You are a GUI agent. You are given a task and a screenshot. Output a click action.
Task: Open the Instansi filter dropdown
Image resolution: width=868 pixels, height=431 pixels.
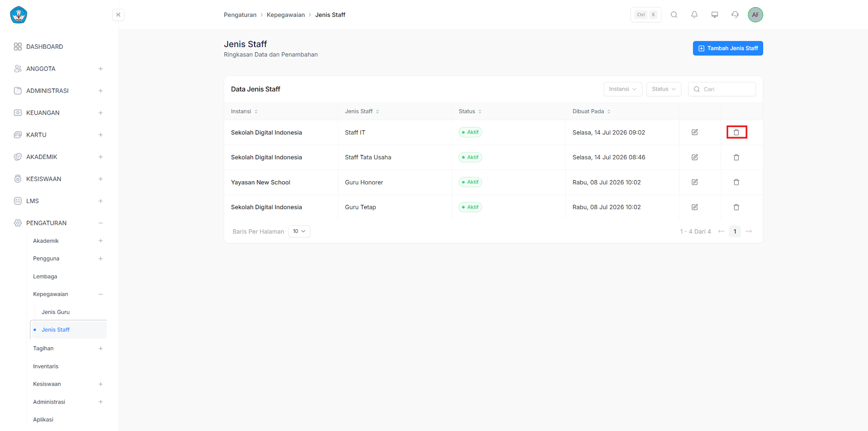click(623, 89)
